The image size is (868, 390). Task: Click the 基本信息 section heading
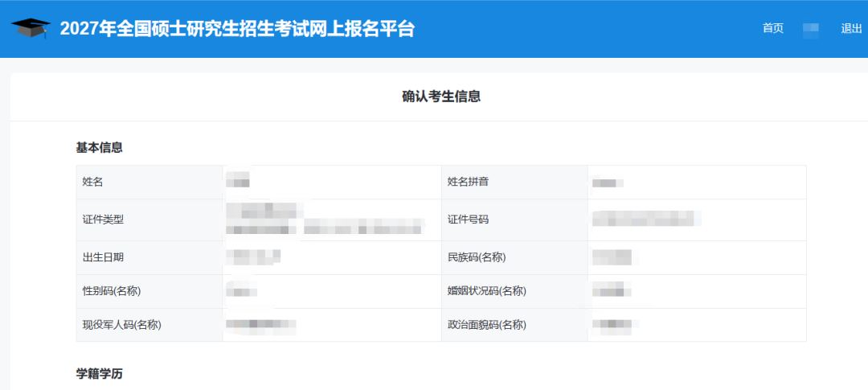pyautogui.click(x=99, y=148)
